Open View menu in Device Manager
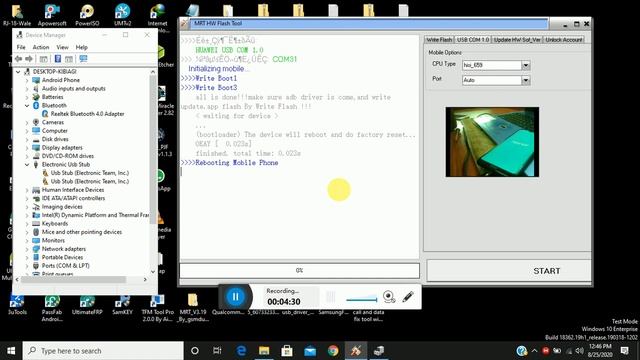The image size is (640, 360). click(x=62, y=47)
